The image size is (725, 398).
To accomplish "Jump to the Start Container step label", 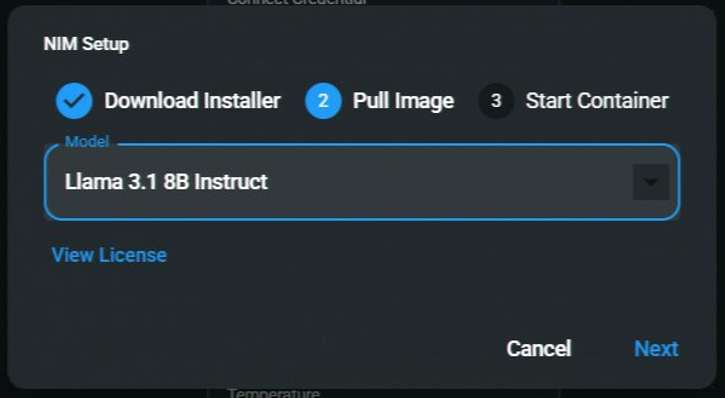I will tap(597, 101).
